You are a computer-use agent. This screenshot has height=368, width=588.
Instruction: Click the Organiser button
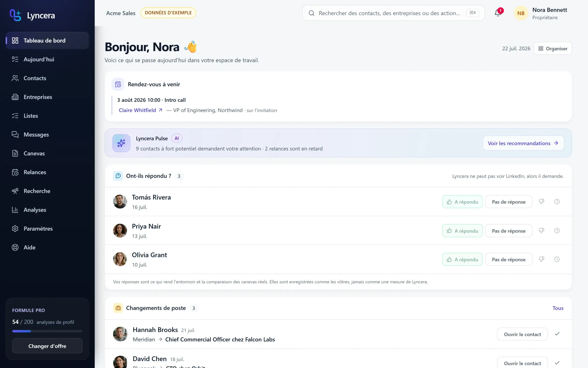(553, 48)
